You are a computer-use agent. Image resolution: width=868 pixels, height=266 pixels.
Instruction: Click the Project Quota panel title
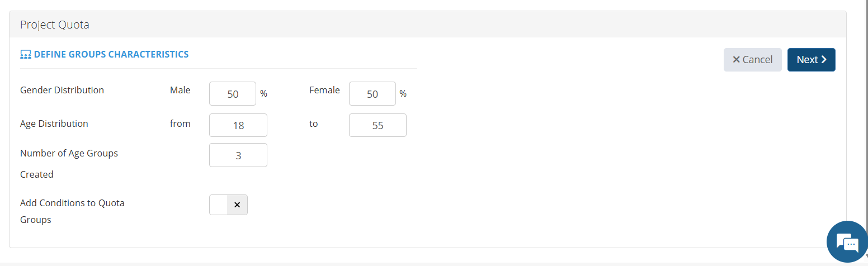(x=55, y=25)
